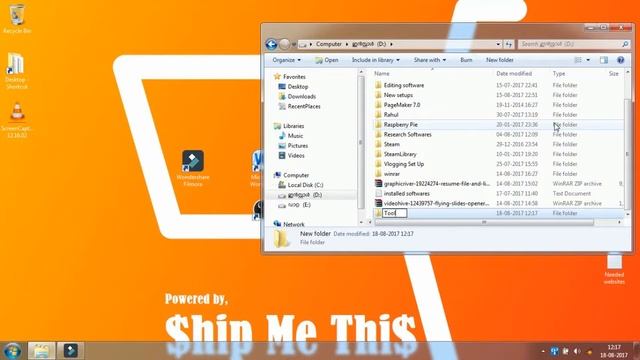Open the Organize dropdown menu
Viewport: 640px width, 360px height.
pyautogui.click(x=287, y=60)
